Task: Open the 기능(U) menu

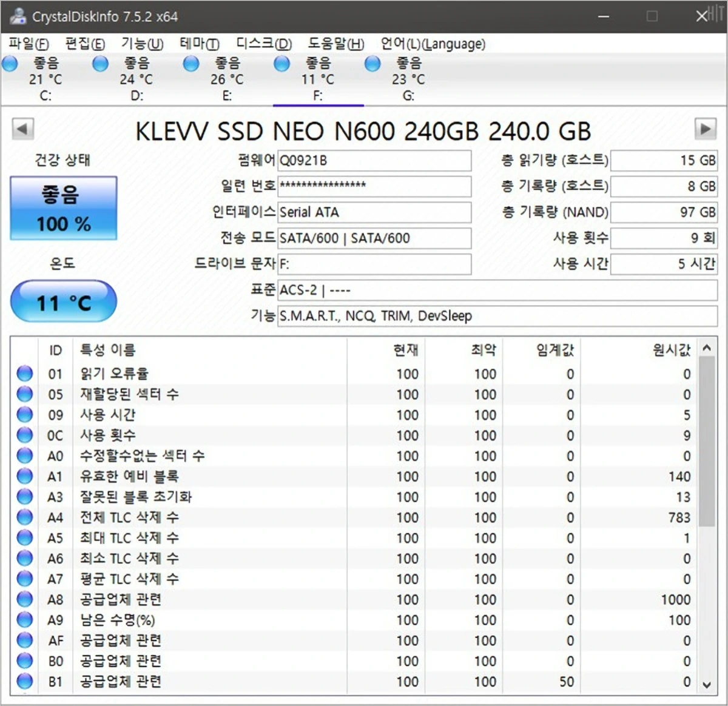Action: click(x=142, y=44)
